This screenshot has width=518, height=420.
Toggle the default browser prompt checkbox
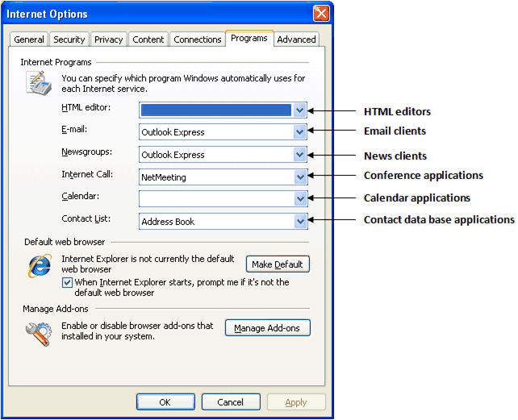(x=68, y=283)
